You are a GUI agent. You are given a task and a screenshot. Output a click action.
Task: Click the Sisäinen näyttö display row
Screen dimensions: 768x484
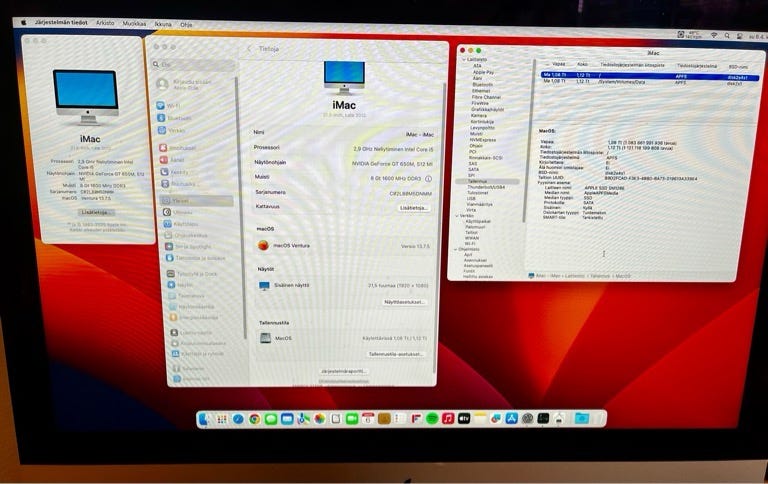pos(343,285)
